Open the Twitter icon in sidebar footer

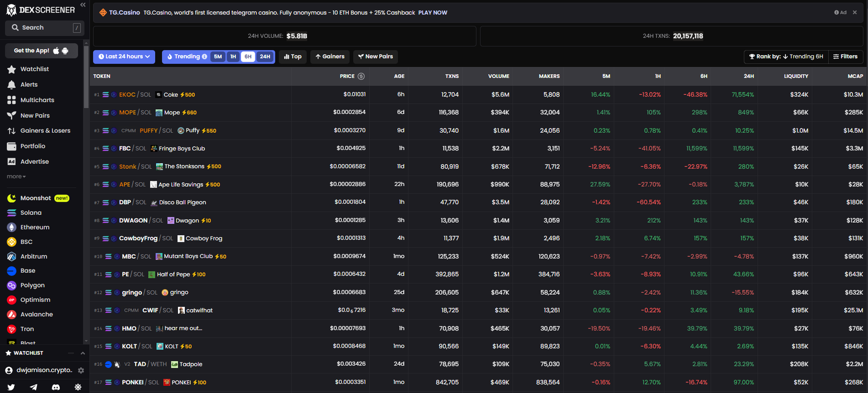(x=11, y=387)
